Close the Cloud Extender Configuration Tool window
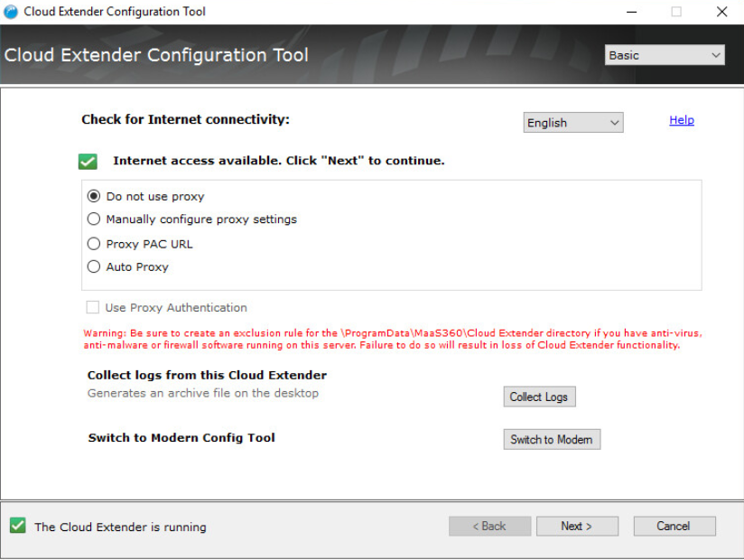The width and height of the screenshot is (744, 560). pos(721,12)
